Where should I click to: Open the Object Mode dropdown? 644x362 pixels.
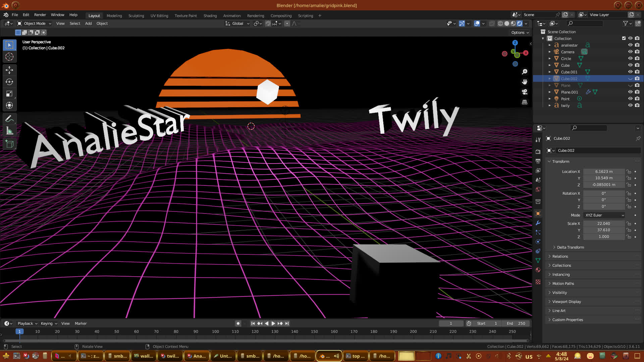pos(34,23)
